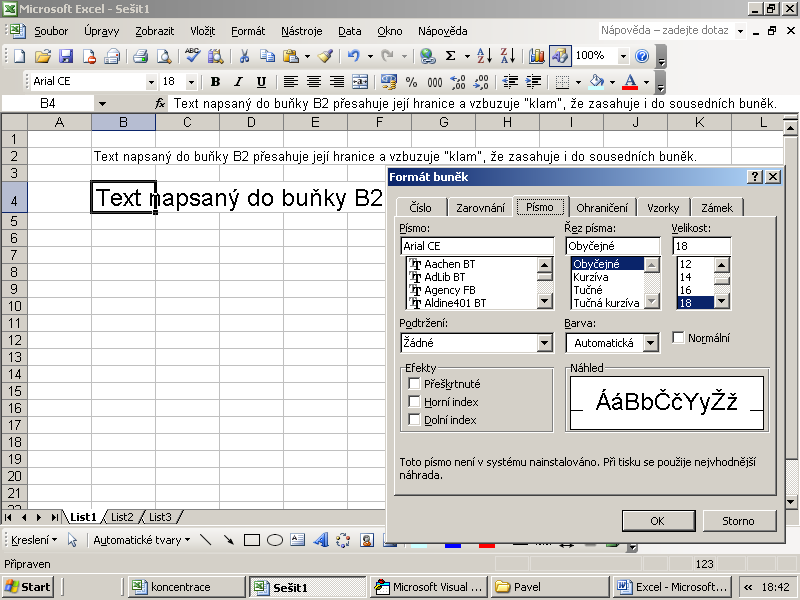800x600 pixels.
Task: Print with the printer icon
Action: pyautogui.click(x=140, y=56)
